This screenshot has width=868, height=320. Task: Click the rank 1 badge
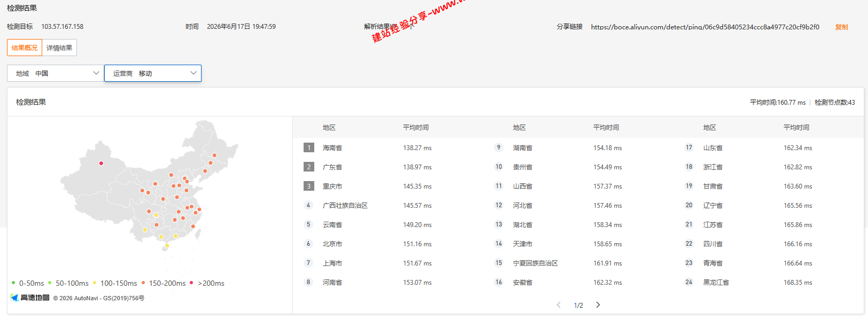pos(308,147)
